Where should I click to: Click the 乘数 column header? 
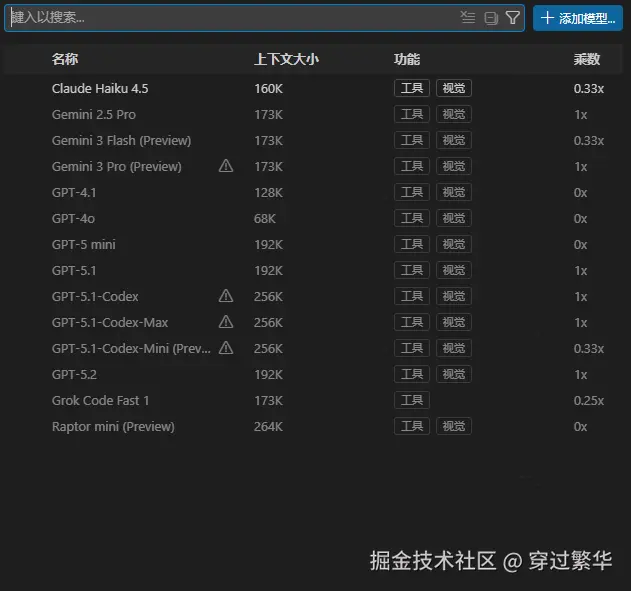click(587, 59)
